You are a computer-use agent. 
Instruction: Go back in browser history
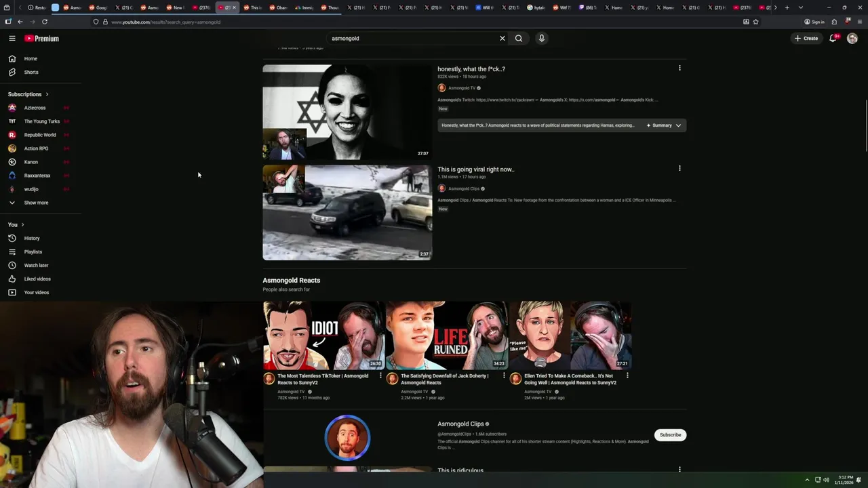click(x=20, y=22)
